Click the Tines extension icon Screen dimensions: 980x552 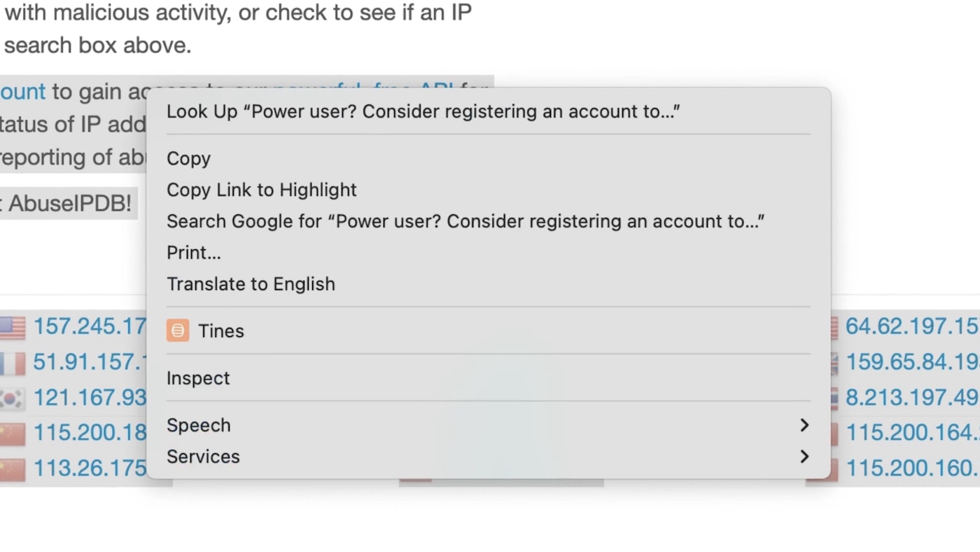(x=178, y=331)
